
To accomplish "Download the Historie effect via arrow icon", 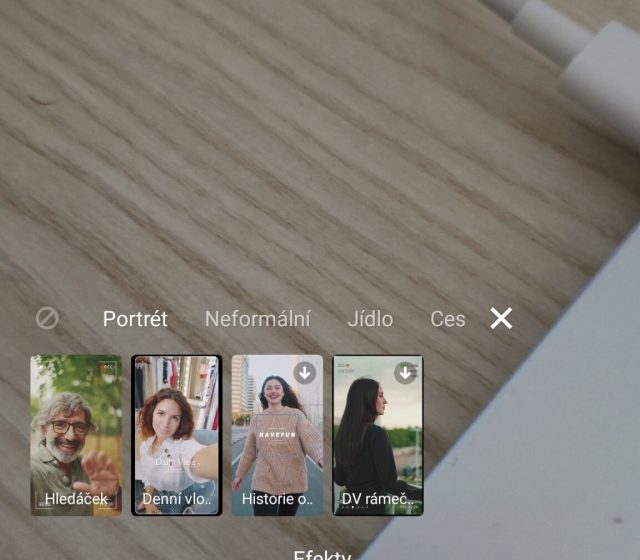I will point(305,373).
